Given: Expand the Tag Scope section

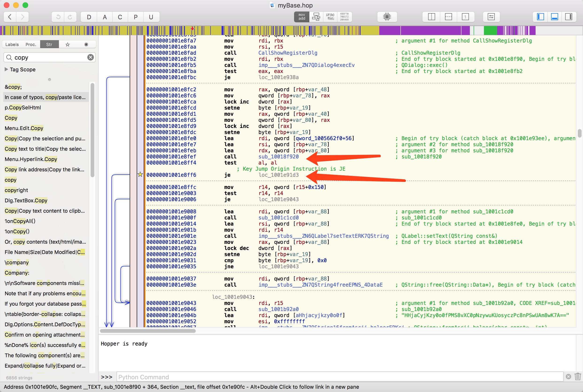Looking at the screenshot, I should [7, 69].
